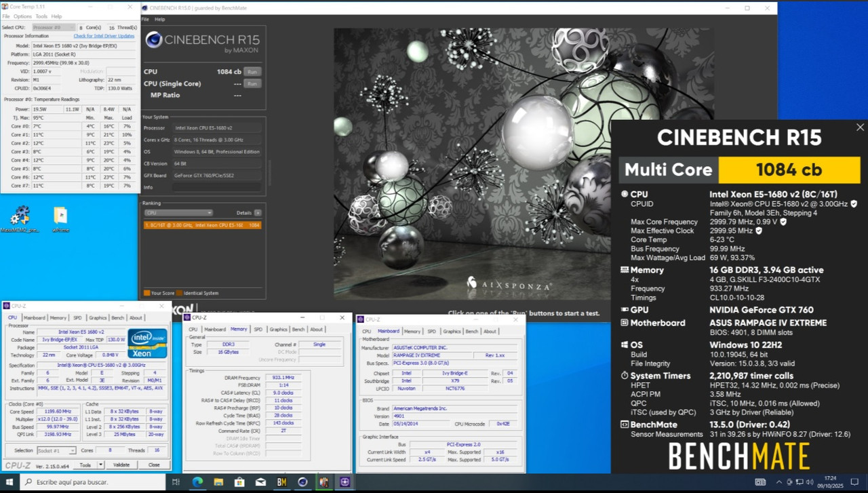The image size is (868, 493).
Task: Click the 1084 cb Multi Core score
Action: tap(789, 170)
